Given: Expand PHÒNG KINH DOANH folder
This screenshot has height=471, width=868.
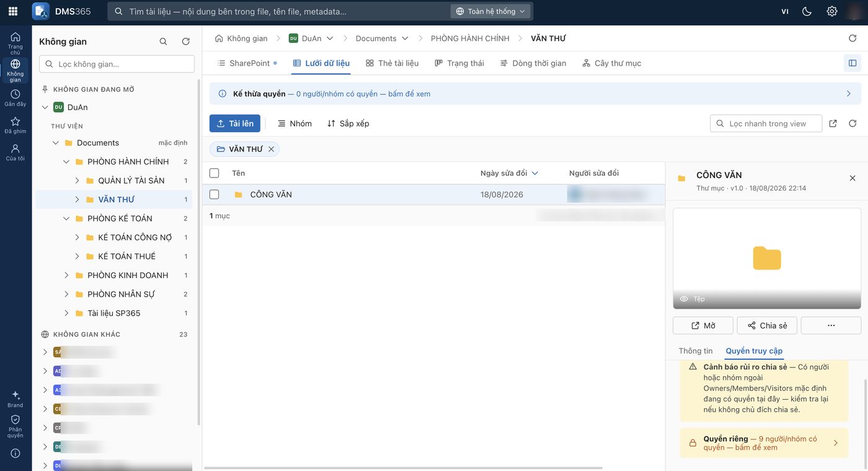Looking at the screenshot, I should pyautogui.click(x=66, y=276).
